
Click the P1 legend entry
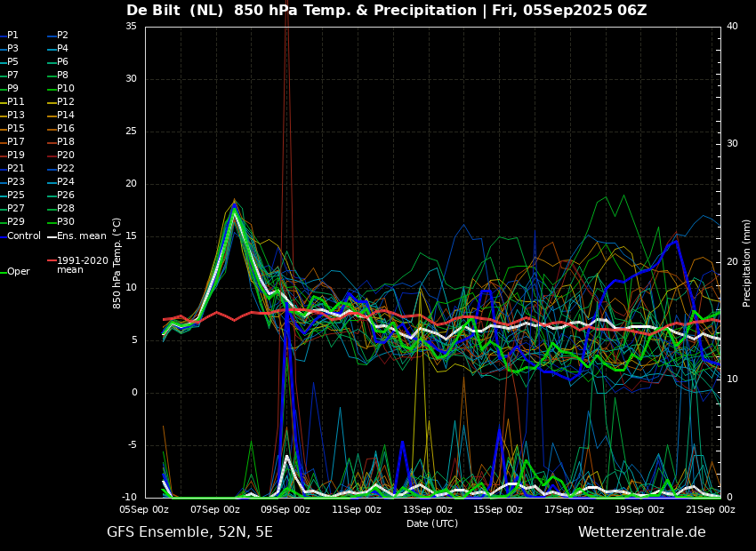9,36
